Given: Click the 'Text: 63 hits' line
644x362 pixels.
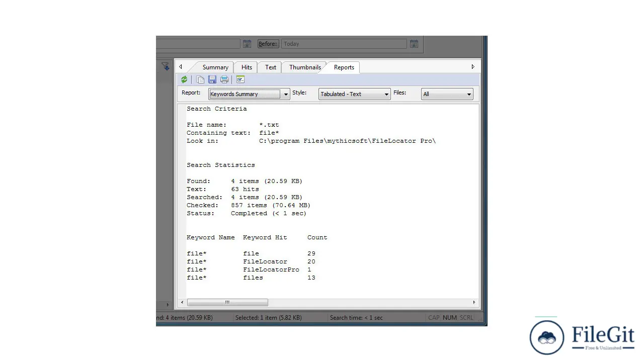Looking at the screenshot, I should coord(223,189).
